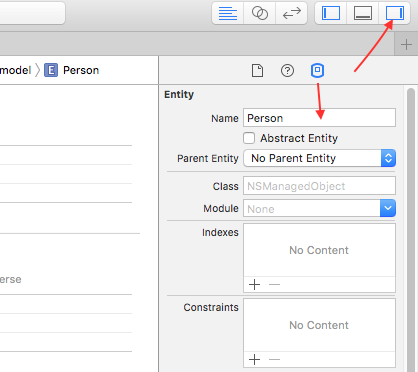This screenshot has width=418, height=372.
Task: Click the Parent Entity label
Action: coord(208,158)
